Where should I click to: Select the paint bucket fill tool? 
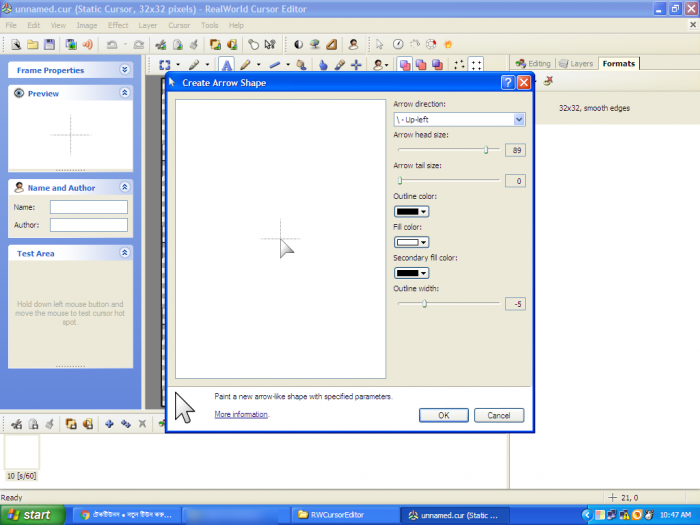[301, 65]
